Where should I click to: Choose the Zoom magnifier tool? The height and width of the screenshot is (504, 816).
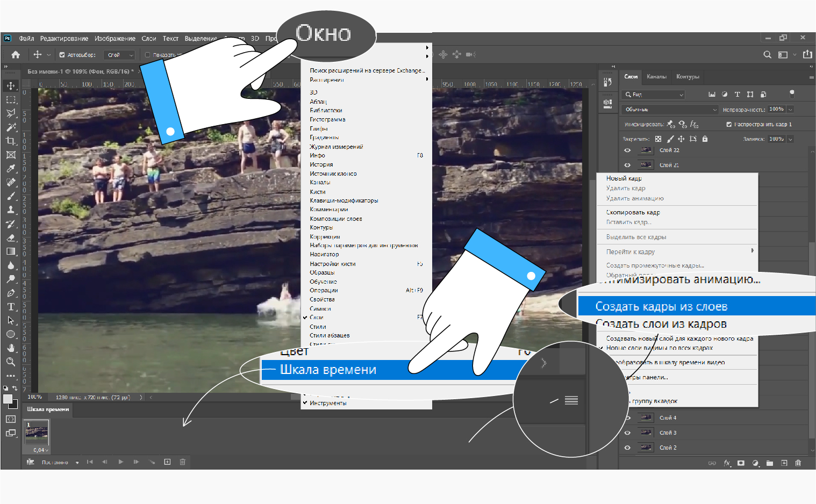[x=11, y=362]
